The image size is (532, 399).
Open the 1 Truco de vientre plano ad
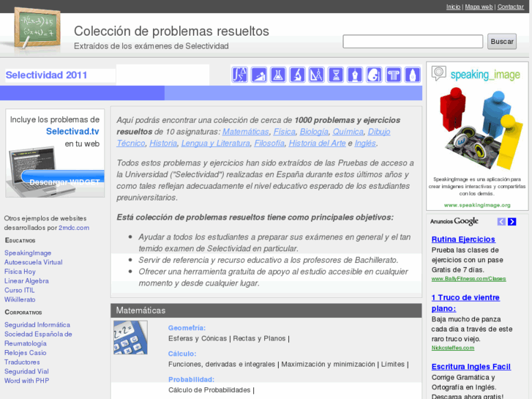point(465,303)
